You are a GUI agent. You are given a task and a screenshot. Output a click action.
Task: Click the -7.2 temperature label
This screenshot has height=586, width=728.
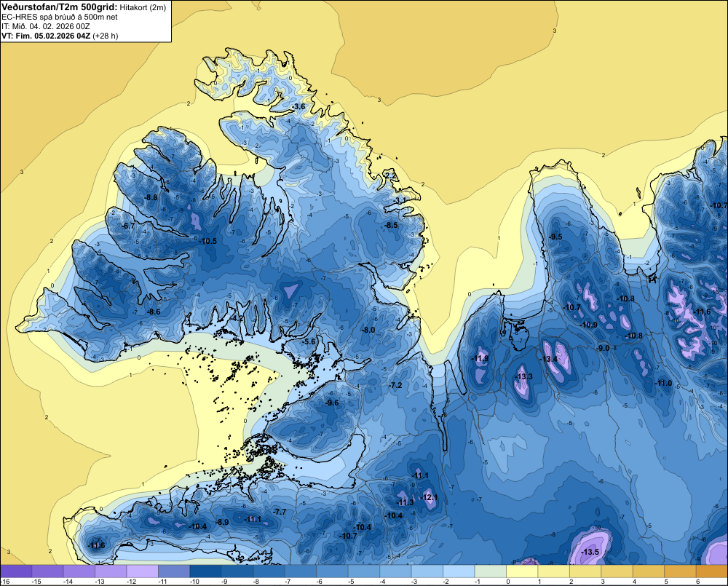tap(395, 385)
